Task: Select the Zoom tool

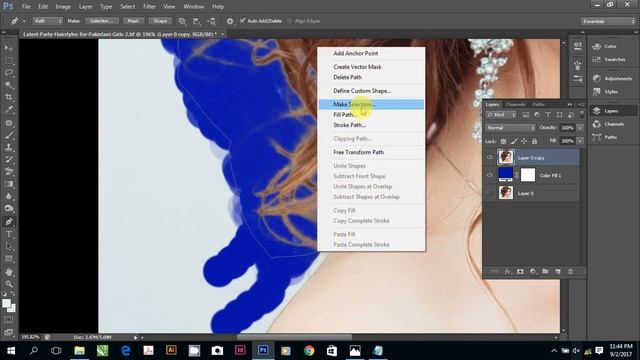Action: [9, 284]
